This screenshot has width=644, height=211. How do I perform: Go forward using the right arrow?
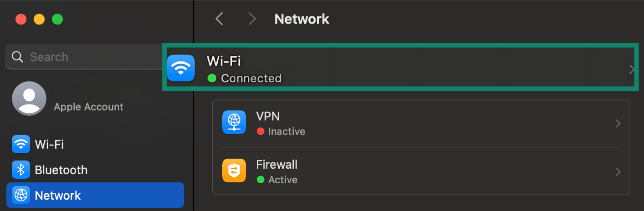click(252, 19)
